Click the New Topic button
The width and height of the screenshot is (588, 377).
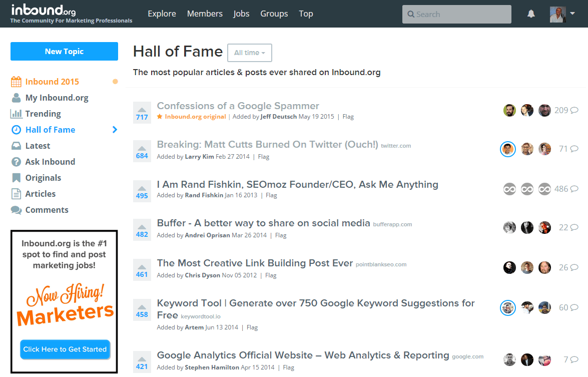pos(64,52)
